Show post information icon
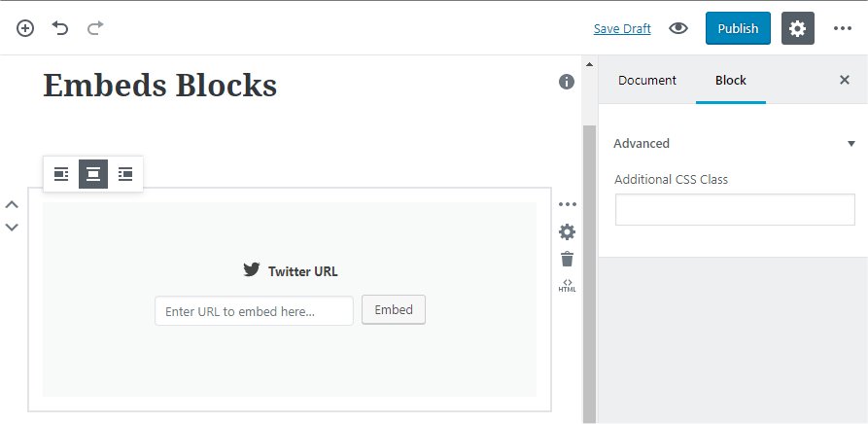This screenshot has height=424, width=868. (x=567, y=82)
